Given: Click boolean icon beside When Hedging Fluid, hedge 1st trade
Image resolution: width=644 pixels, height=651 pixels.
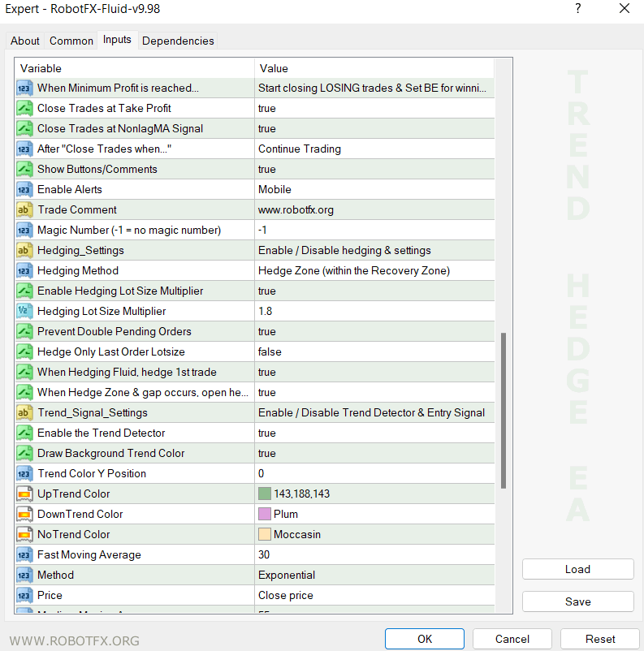Looking at the screenshot, I should [x=24, y=373].
